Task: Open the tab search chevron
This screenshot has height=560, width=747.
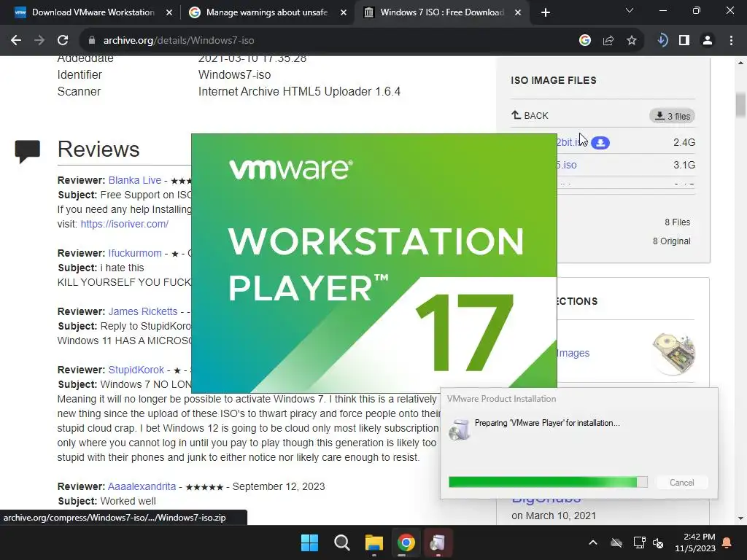Action: point(630,10)
